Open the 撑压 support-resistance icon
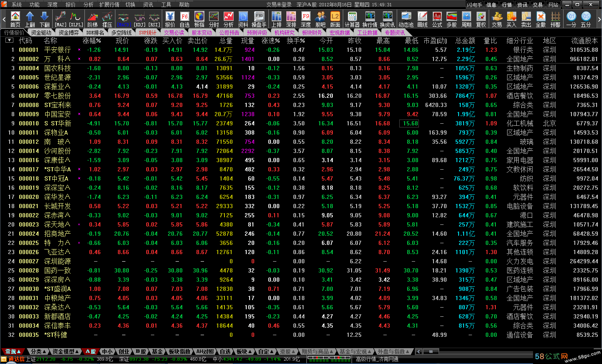602x364 pixels. click(107, 19)
